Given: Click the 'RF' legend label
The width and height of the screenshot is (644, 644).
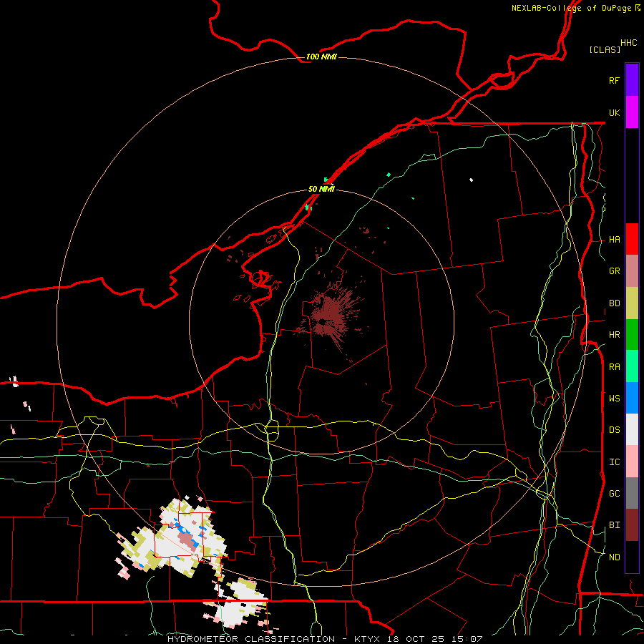Looking at the screenshot, I should coord(614,80).
